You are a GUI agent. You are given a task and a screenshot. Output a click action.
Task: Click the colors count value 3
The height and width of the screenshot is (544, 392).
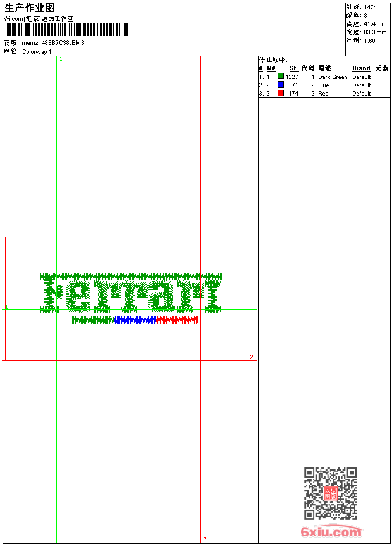(x=365, y=16)
